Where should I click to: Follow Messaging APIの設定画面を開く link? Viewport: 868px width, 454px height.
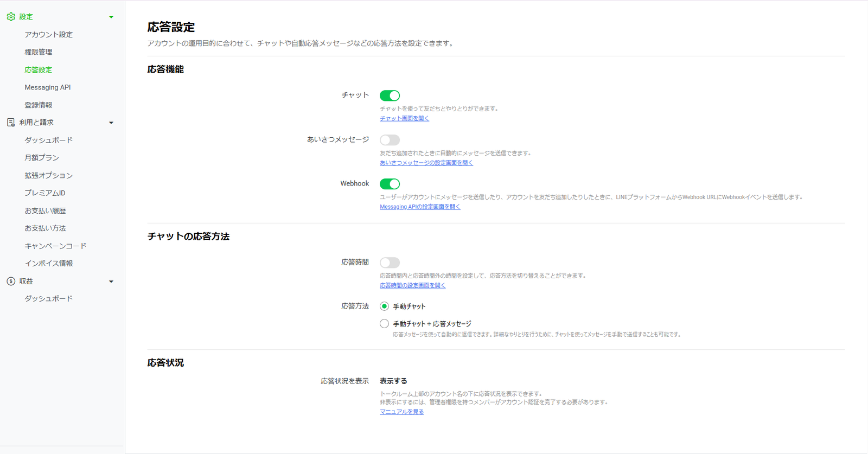tap(420, 207)
